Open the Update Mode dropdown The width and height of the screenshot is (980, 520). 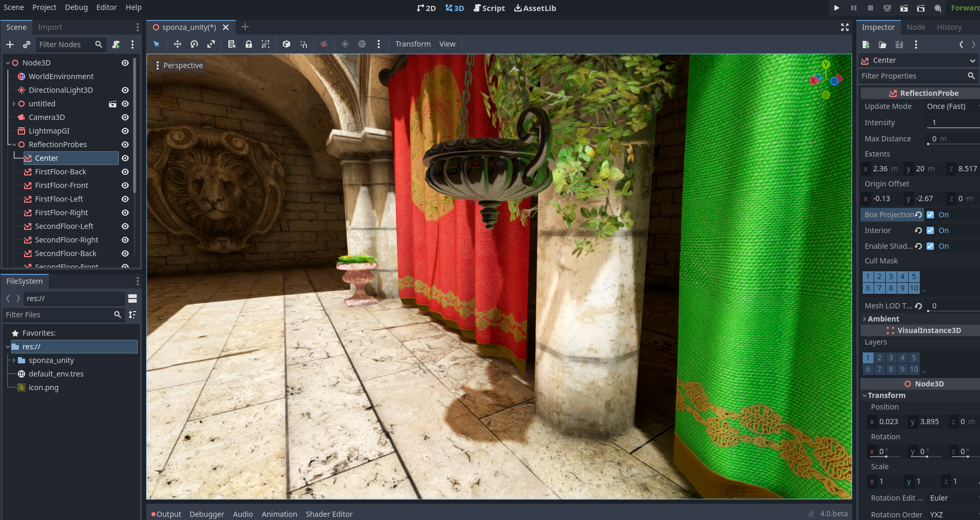pyautogui.click(x=952, y=106)
